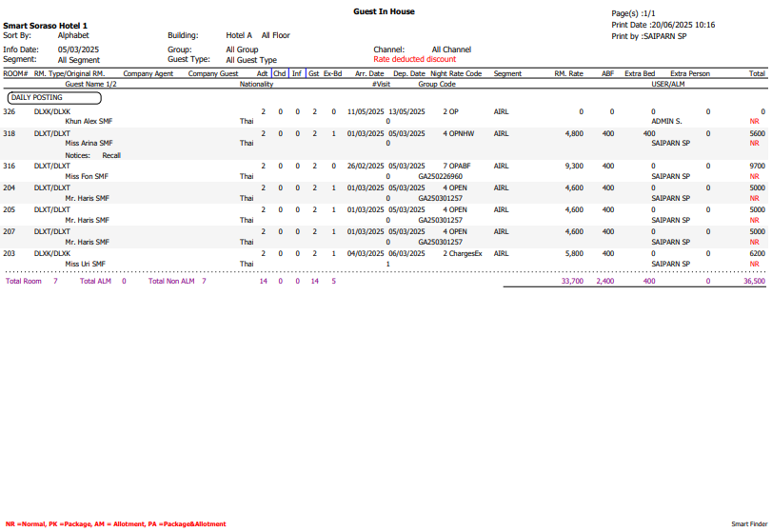Screen dimensions: 772x532
Task: Click the Total Room summary label
Action: pyautogui.click(x=24, y=282)
